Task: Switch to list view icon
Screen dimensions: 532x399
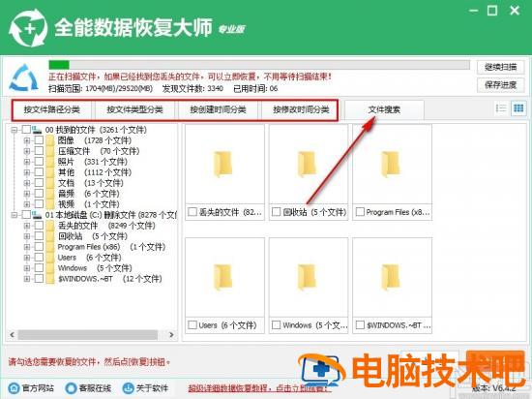Action: click(x=501, y=108)
